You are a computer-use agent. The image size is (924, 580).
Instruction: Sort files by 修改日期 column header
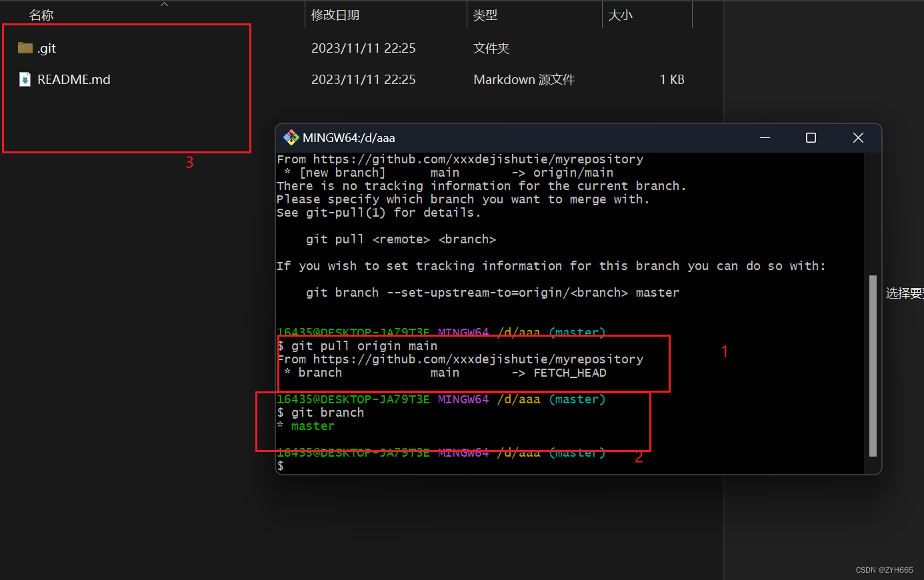tap(335, 15)
